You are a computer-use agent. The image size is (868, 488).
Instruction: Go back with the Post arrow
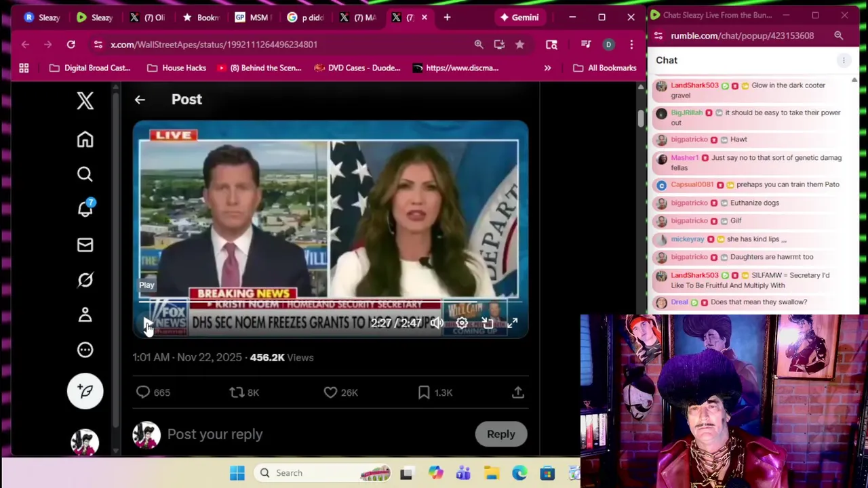pos(140,100)
